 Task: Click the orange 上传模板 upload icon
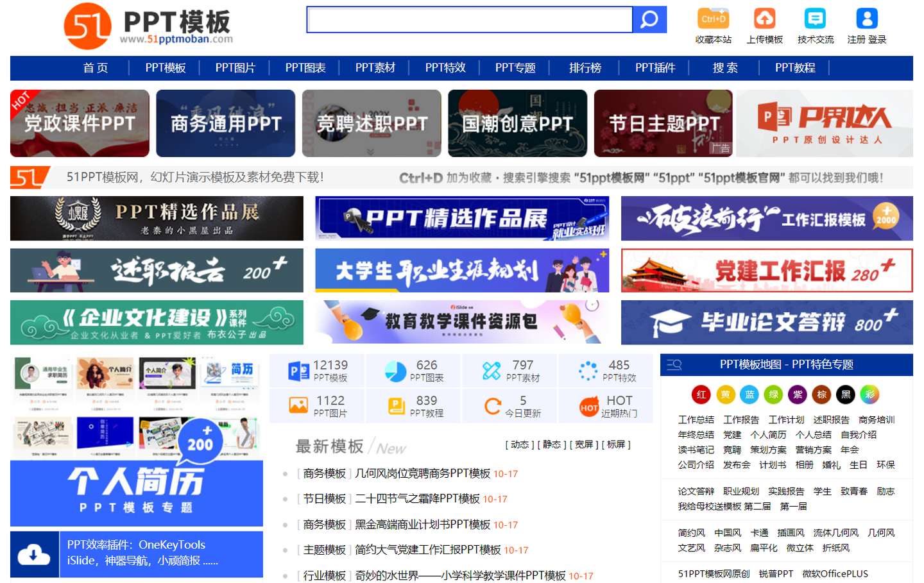[764, 19]
